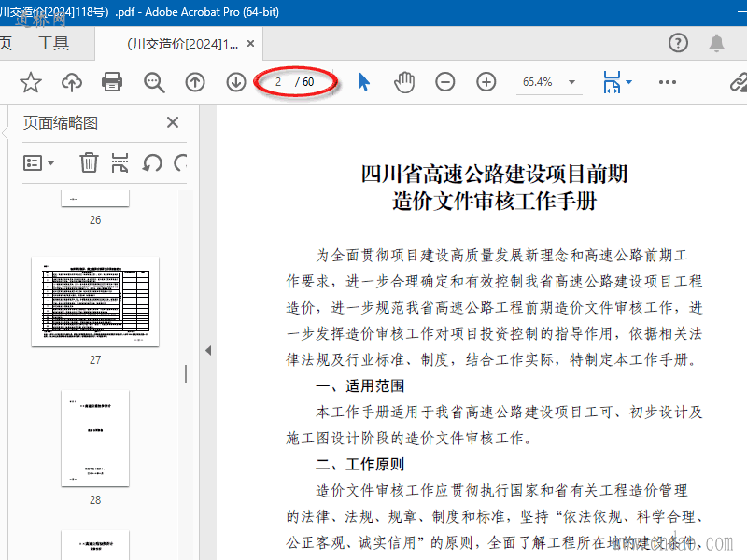The image size is (747, 560).
Task: Click the title 四川省高速公路建设项目前期
Action: pos(494,174)
